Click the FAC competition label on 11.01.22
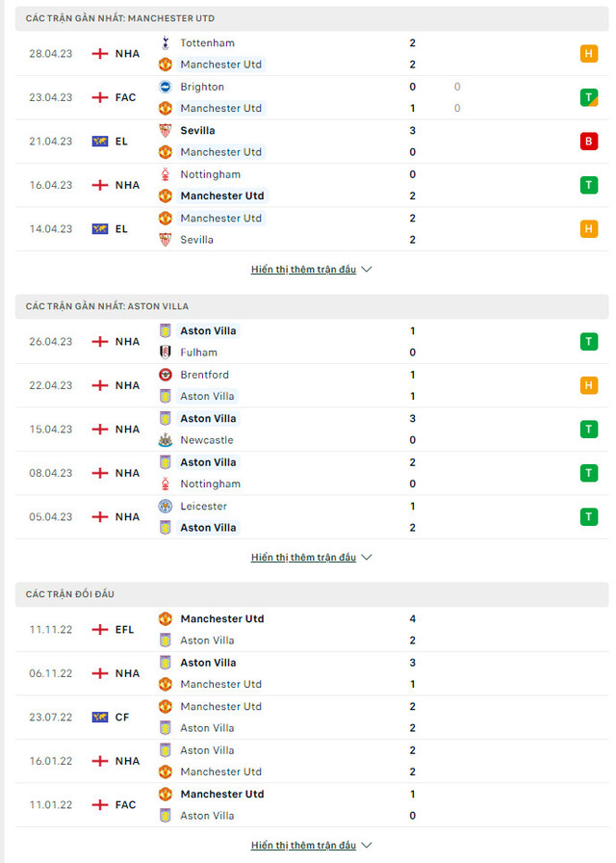 [x=125, y=804]
